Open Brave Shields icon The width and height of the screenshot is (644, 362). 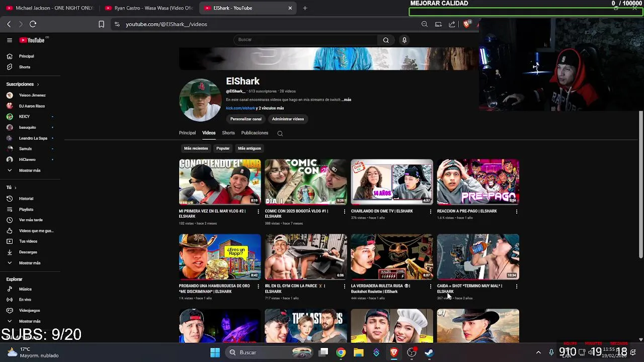[x=466, y=24]
